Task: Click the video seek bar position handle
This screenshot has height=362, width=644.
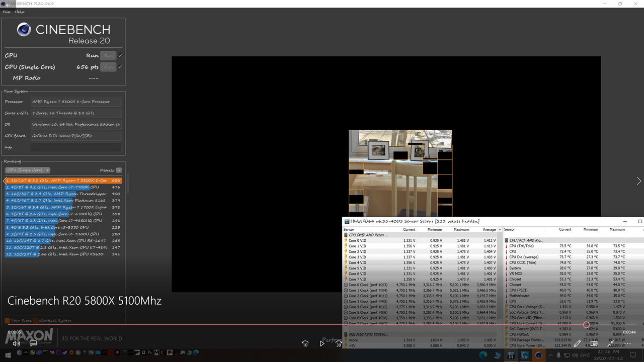Action: point(586,325)
